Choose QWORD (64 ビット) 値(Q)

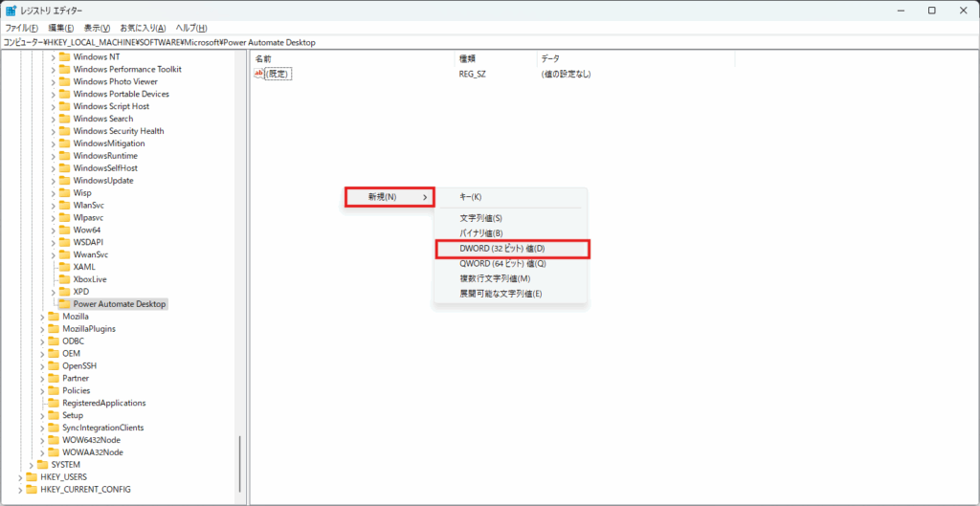click(x=511, y=264)
